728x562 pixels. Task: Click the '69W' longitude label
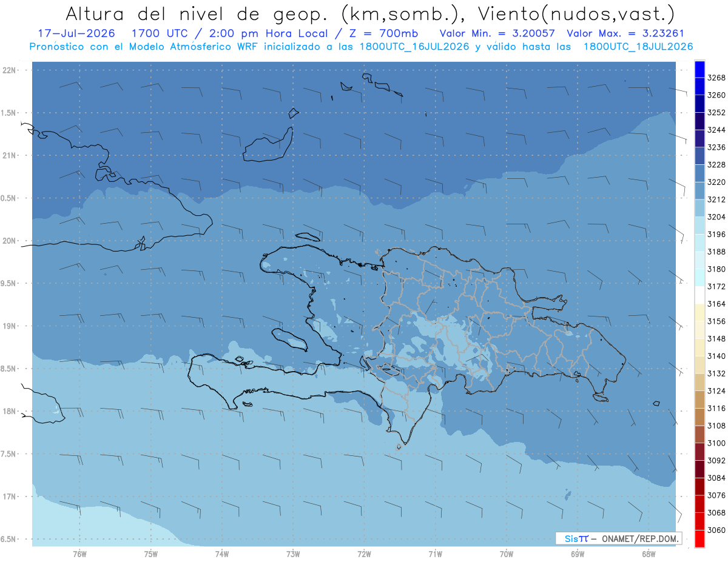click(578, 554)
